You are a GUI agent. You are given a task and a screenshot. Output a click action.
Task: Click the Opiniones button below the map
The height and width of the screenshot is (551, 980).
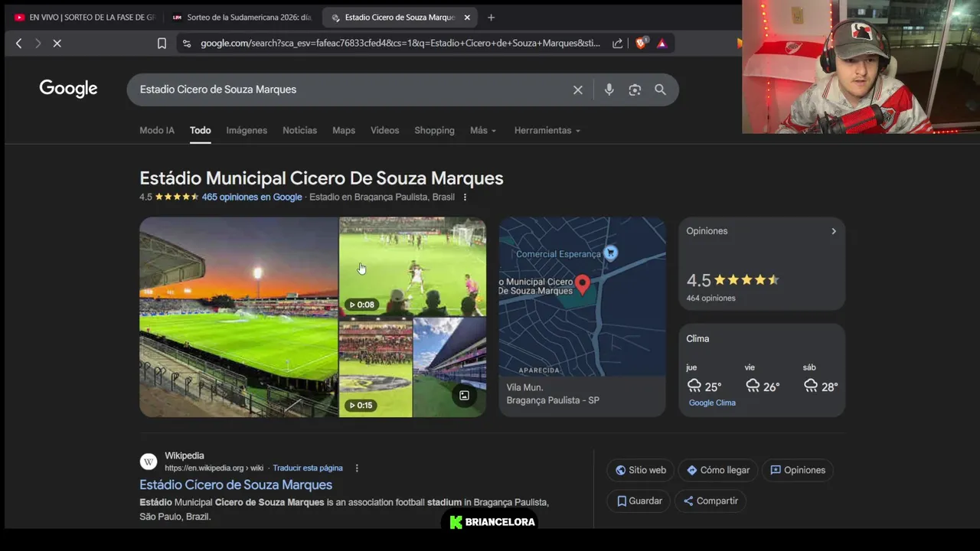(x=798, y=470)
